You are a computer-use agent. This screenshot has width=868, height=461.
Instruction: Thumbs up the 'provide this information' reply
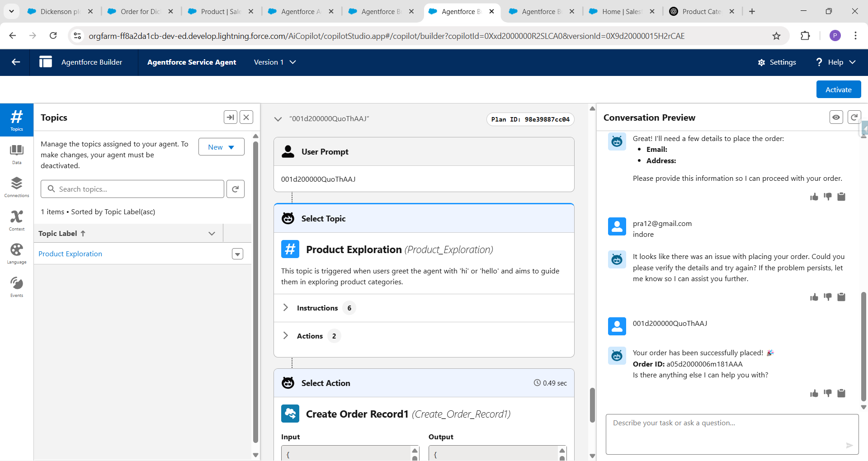pos(814,197)
